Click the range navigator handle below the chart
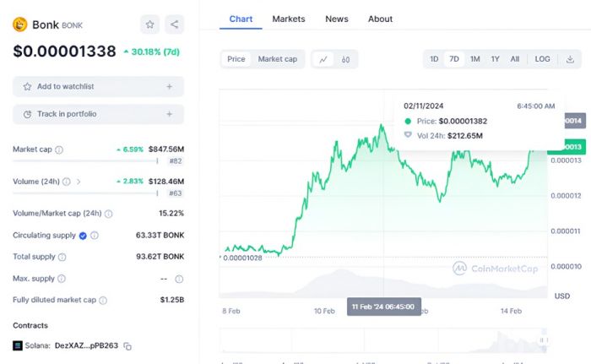Screen dimensions: 591x364 (542, 340)
